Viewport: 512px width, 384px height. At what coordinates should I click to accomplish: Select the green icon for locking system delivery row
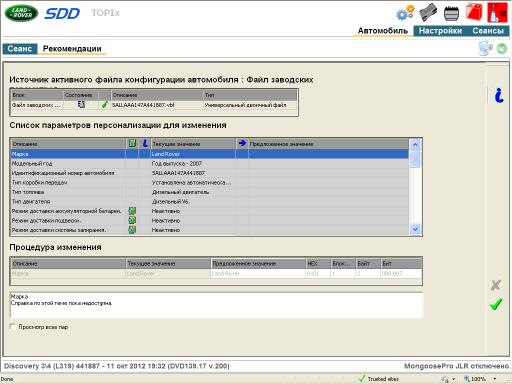[x=132, y=230]
